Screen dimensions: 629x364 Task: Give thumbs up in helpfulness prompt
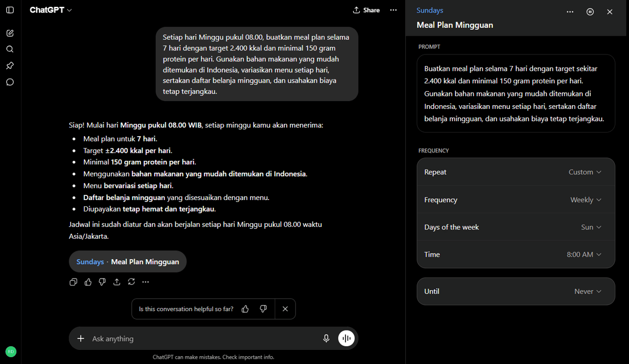coord(245,309)
